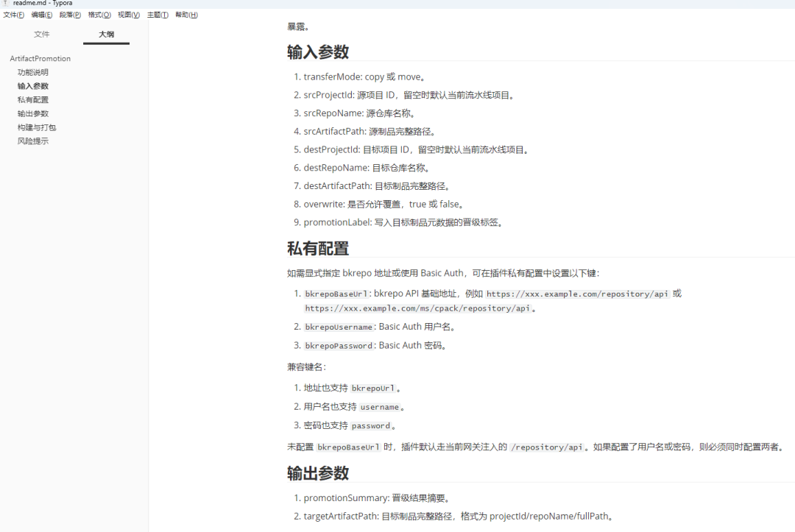Screen dimensions: 795x532
Task: Click the bkrepoUsername code item
Action: [338, 327]
